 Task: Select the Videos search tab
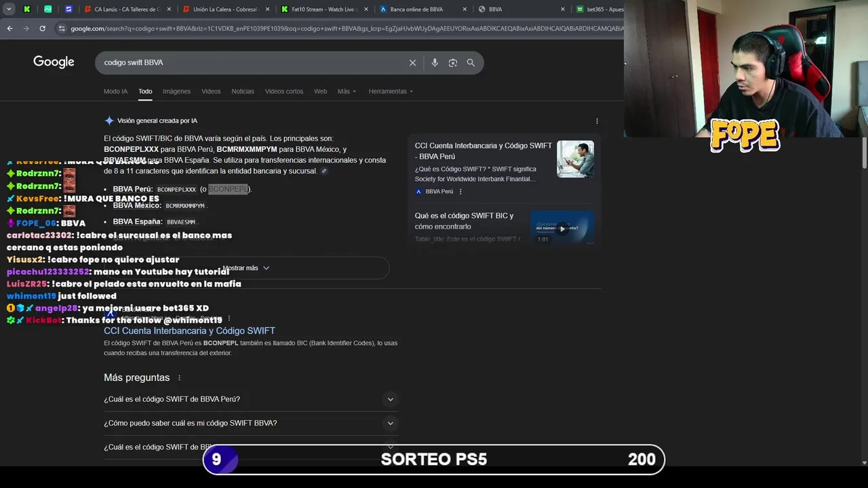pyautogui.click(x=211, y=91)
